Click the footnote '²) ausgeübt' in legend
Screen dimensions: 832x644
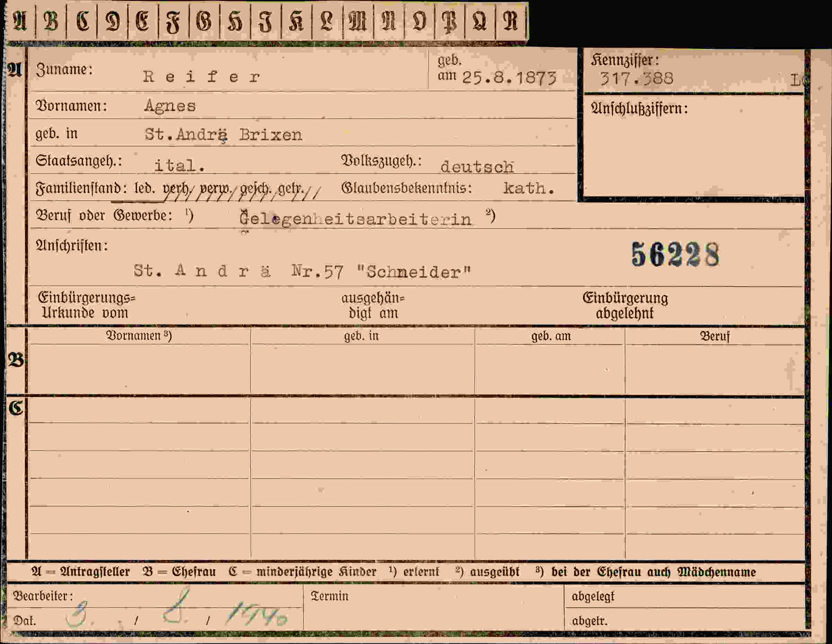(487, 572)
